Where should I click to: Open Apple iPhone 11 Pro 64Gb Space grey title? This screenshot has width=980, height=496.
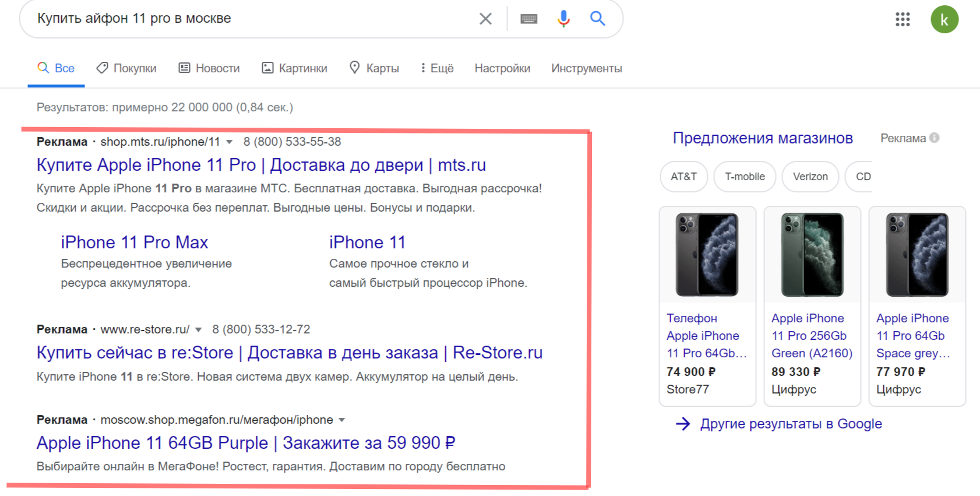pos(913,336)
